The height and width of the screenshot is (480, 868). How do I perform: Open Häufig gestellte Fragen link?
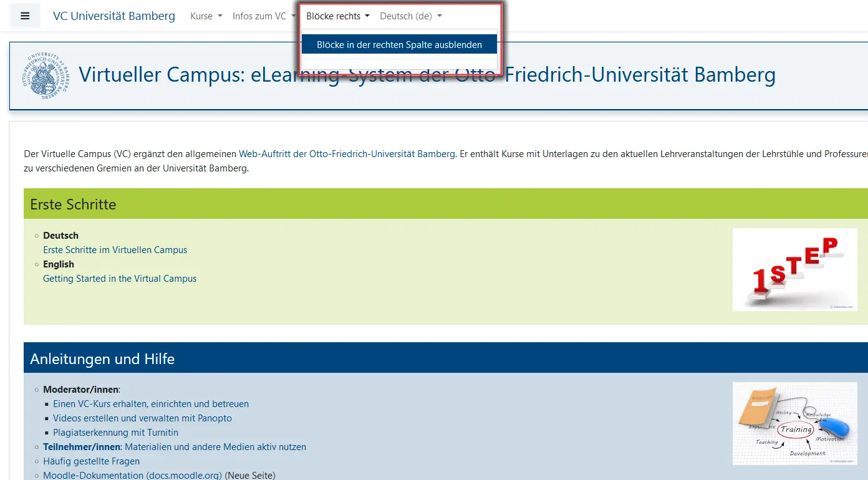click(x=91, y=461)
